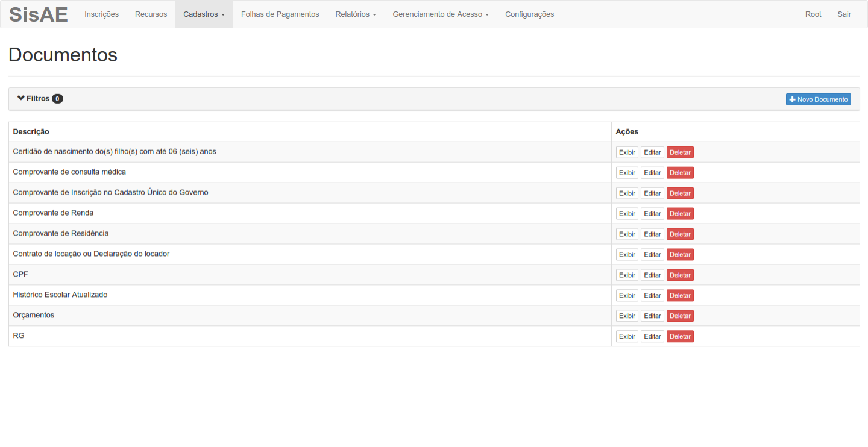Navigate to Configurações
The width and height of the screenshot is (868, 447).
(x=530, y=14)
